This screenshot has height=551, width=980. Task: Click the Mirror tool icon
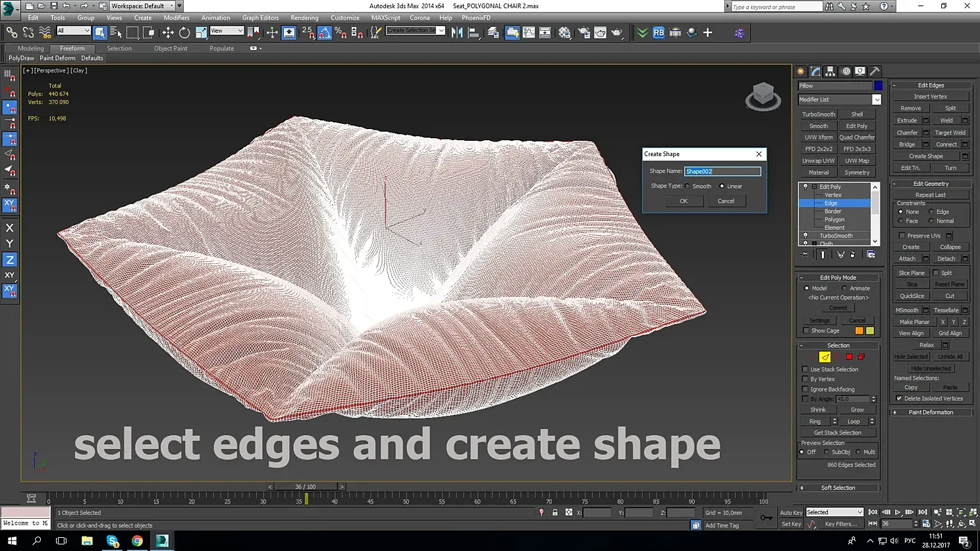[457, 32]
